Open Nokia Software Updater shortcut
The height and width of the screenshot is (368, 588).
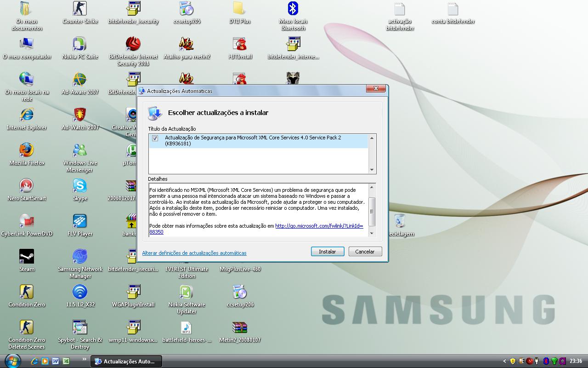pyautogui.click(x=187, y=299)
